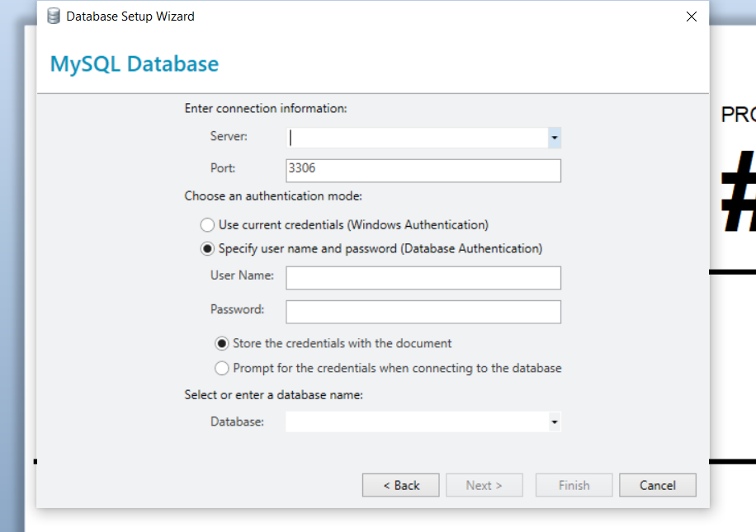The image size is (756, 532).
Task: Go back with the < Back button
Action: [400, 485]
